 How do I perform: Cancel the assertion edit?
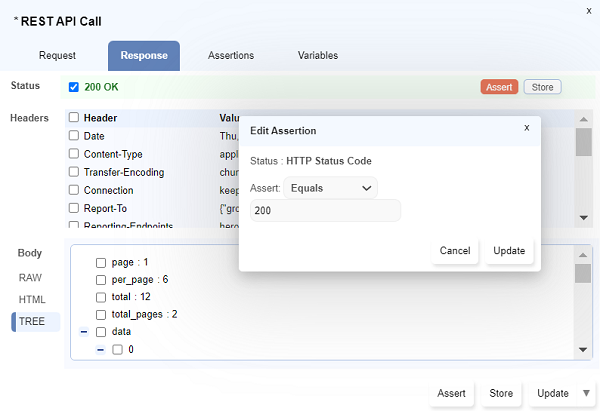(x=455, y=250)
